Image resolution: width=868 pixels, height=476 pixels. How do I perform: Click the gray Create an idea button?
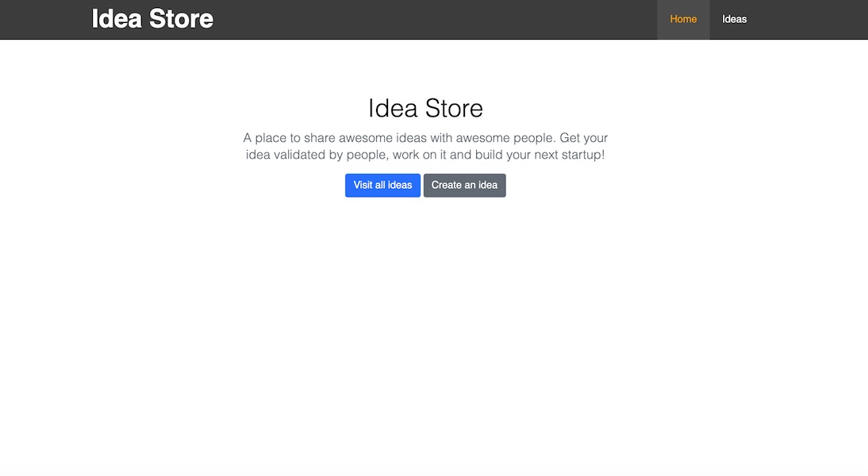[464, 185]
